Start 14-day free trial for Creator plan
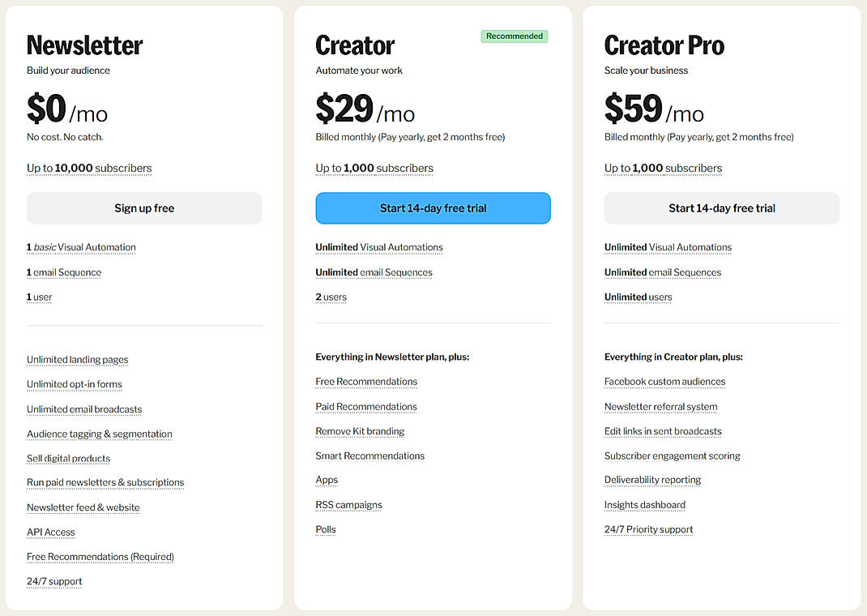Screen dimensions: 867x616 click(433, 208)
